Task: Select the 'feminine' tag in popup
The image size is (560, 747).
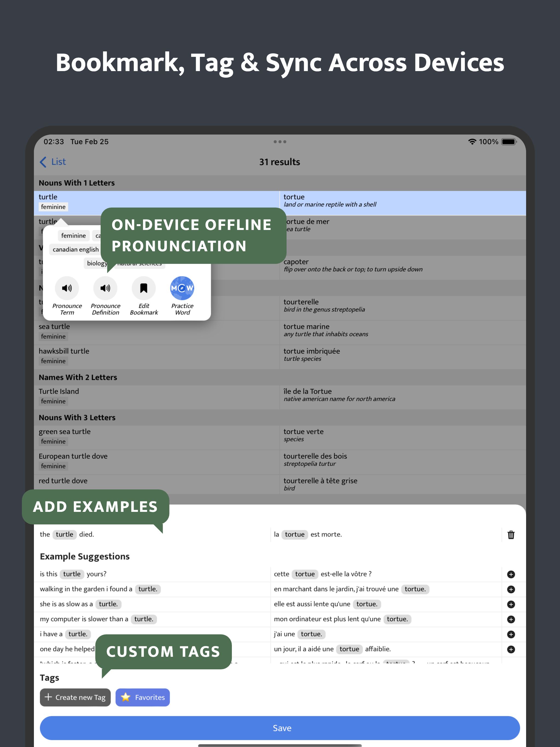Action: (x=73, y=236)
